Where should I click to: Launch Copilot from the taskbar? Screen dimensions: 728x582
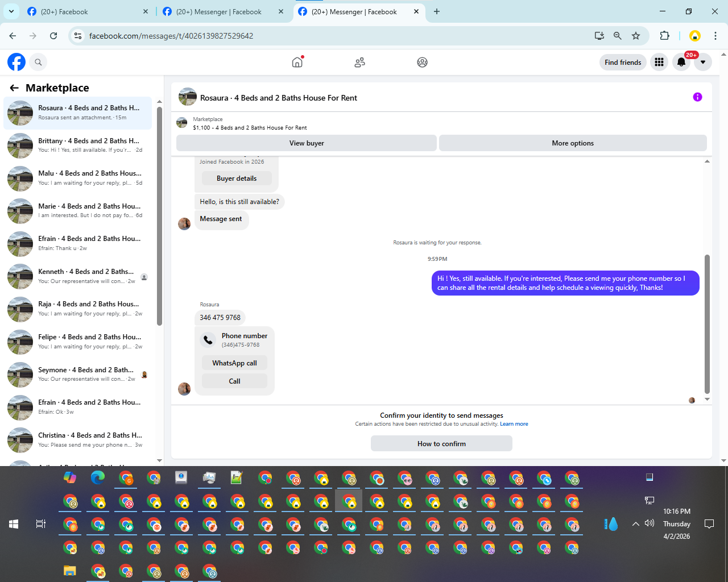(x=70, y=477)
